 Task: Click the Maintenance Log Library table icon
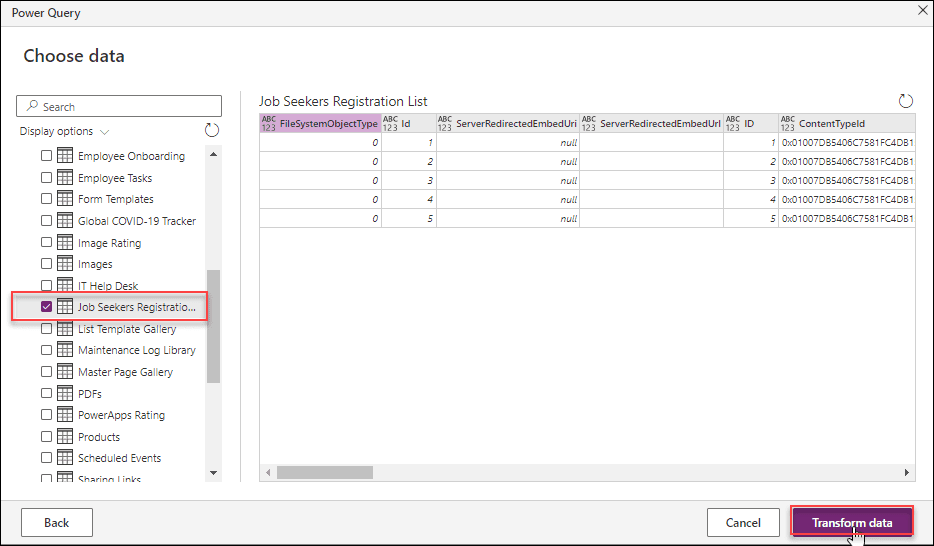click(65, 350)
